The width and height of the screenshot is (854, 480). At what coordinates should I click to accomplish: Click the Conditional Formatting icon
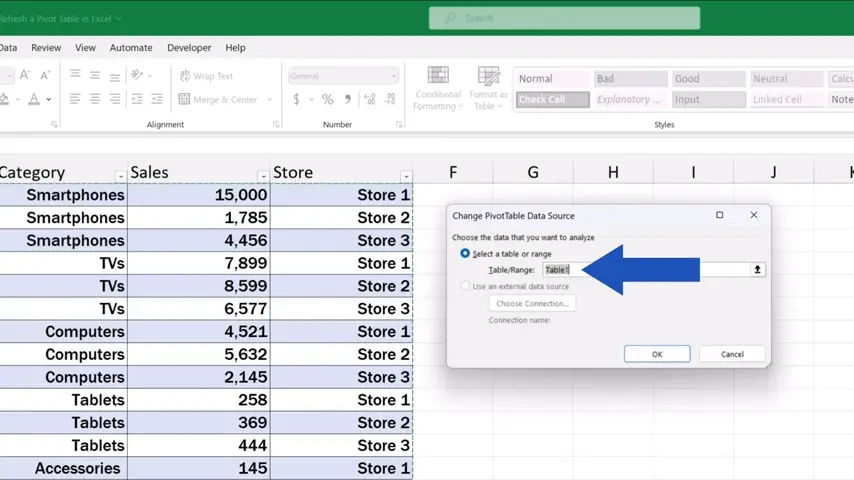(438, 88)
